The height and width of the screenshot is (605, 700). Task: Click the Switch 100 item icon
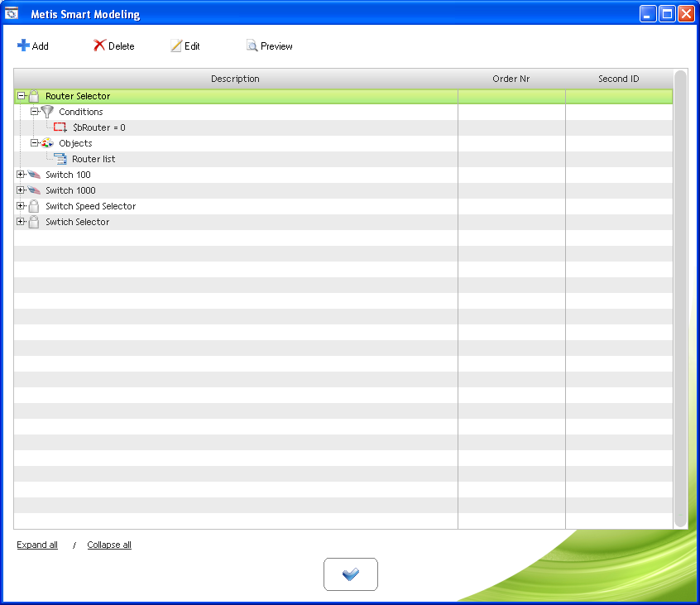[x=34, y=175]
